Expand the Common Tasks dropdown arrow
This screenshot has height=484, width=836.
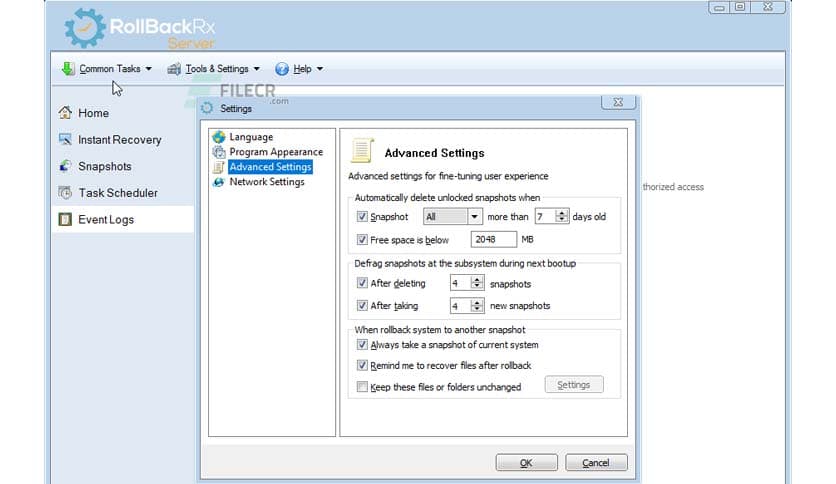pos(149,69)
